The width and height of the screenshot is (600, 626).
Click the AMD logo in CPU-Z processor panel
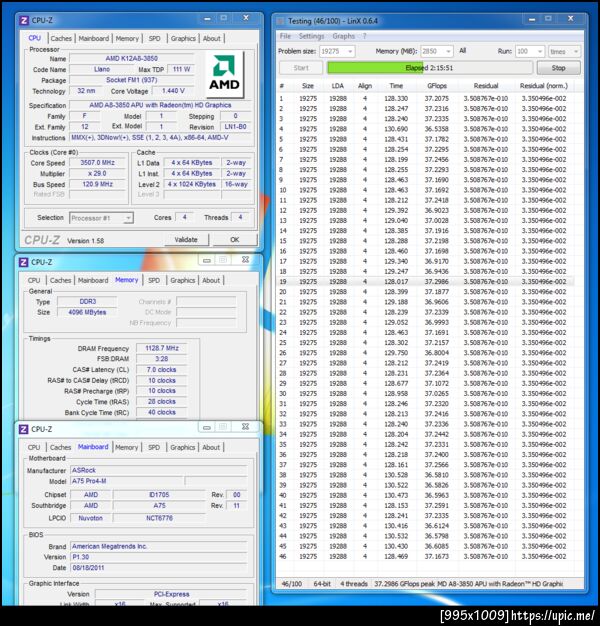224,73
